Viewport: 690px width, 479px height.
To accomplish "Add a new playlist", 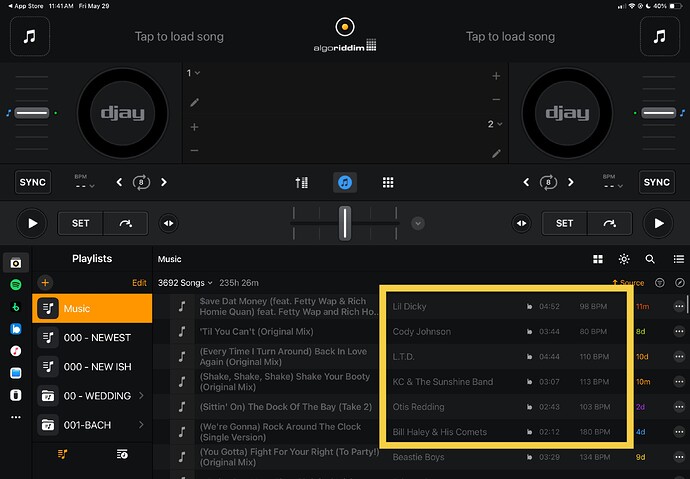I will (x=45, y=283).
